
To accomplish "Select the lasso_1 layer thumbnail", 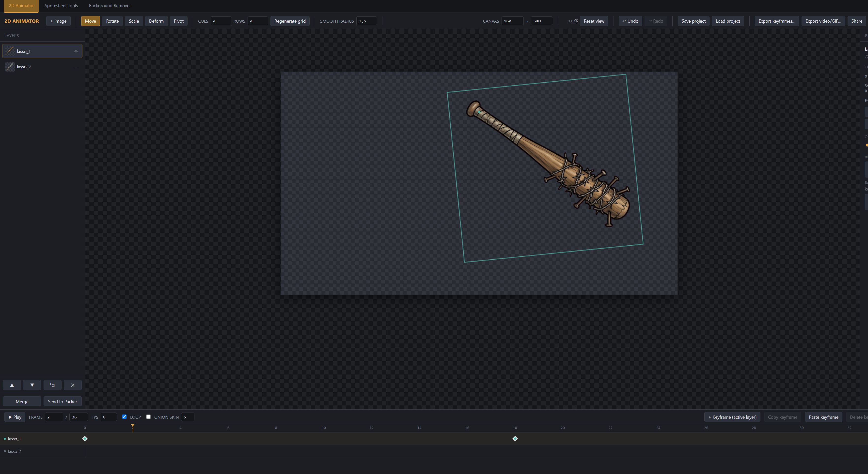I will coord(10,51).
